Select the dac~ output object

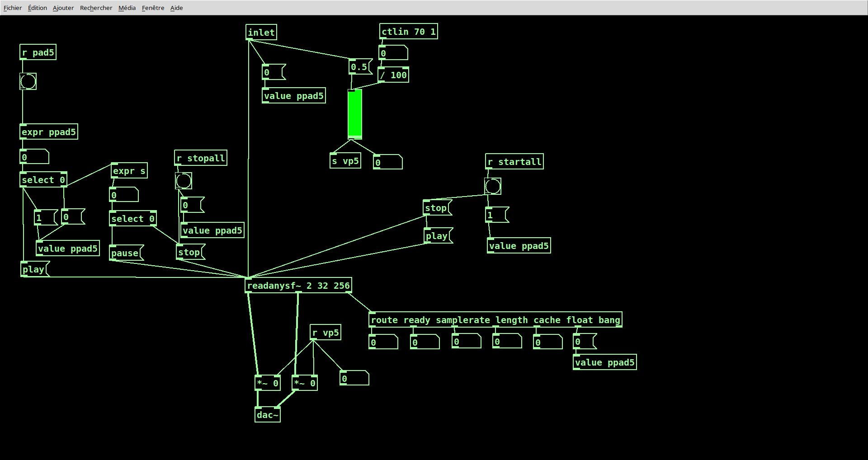[x=268, y=415]
